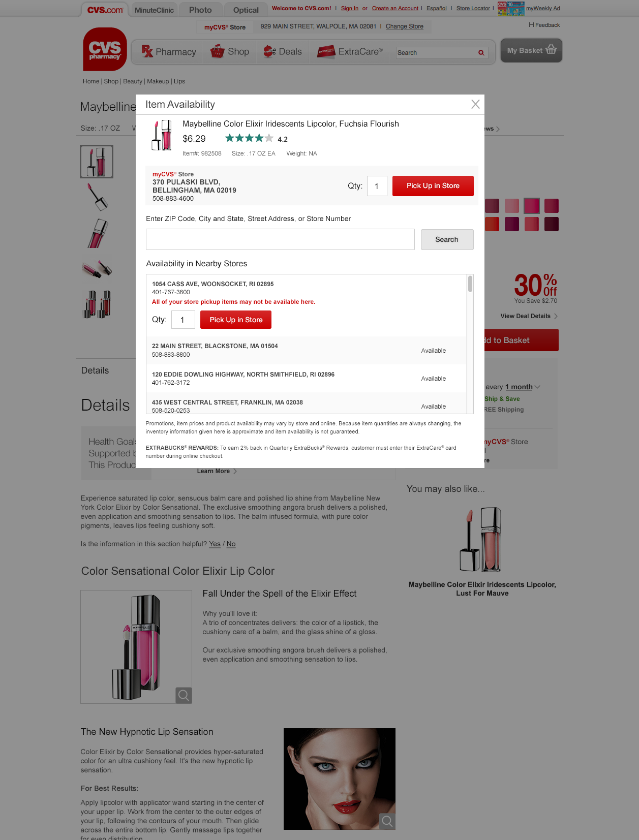Select the applicator wand thumbnail
The width and height of the screenshot is (639, 840).
pyautogui.click(x=97, y=197)
